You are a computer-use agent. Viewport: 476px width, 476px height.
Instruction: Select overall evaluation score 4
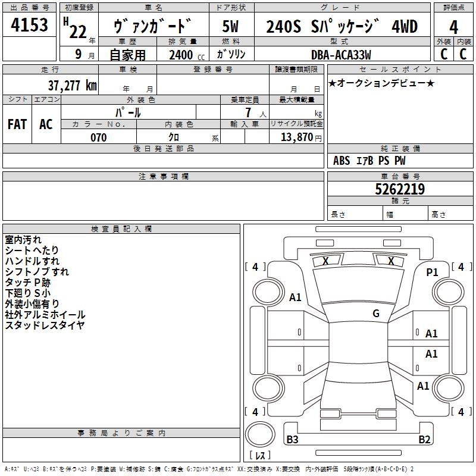453,27
